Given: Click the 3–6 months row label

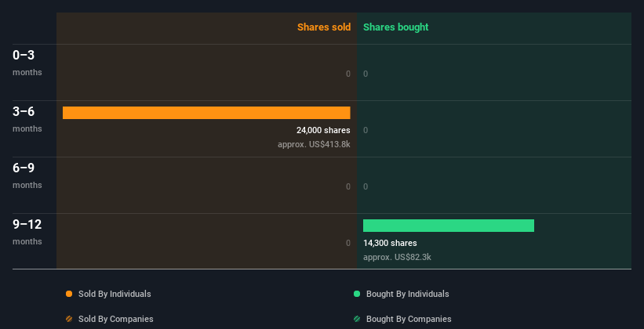Looking at the screenshot, I should [x=27, y=119].
